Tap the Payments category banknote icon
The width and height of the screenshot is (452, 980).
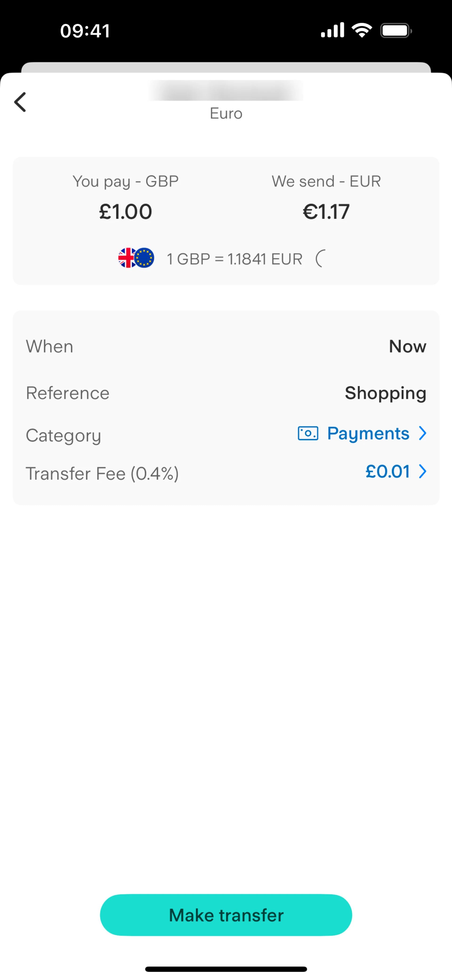(307, 433)
